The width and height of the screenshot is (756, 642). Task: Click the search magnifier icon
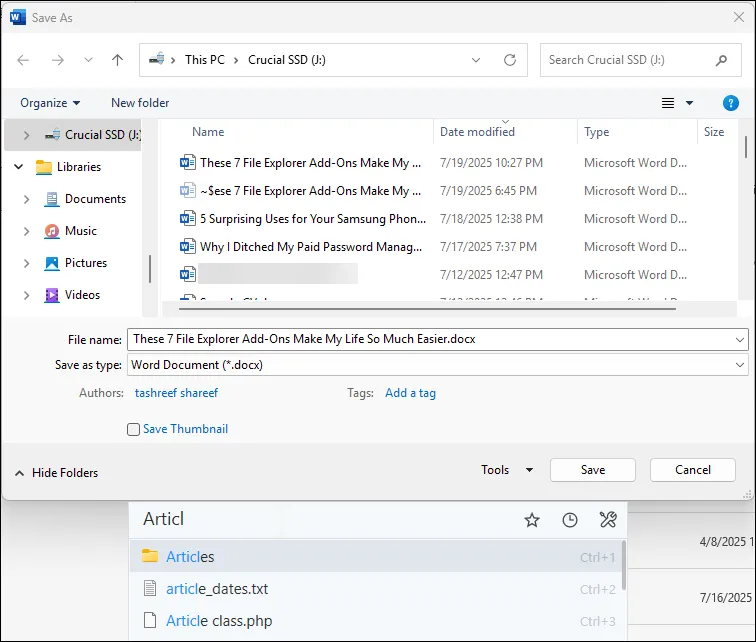point(721,60)
